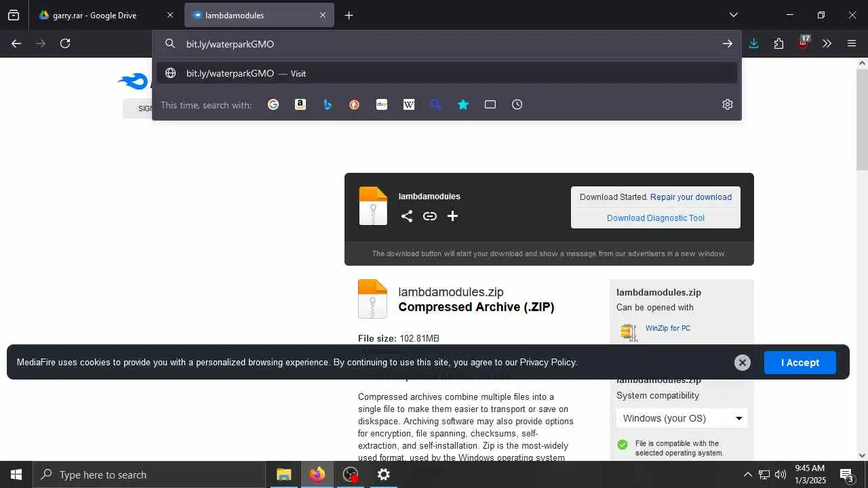The image size is (868, 488).
Task: Go back to the previous page
Action: 16,43
